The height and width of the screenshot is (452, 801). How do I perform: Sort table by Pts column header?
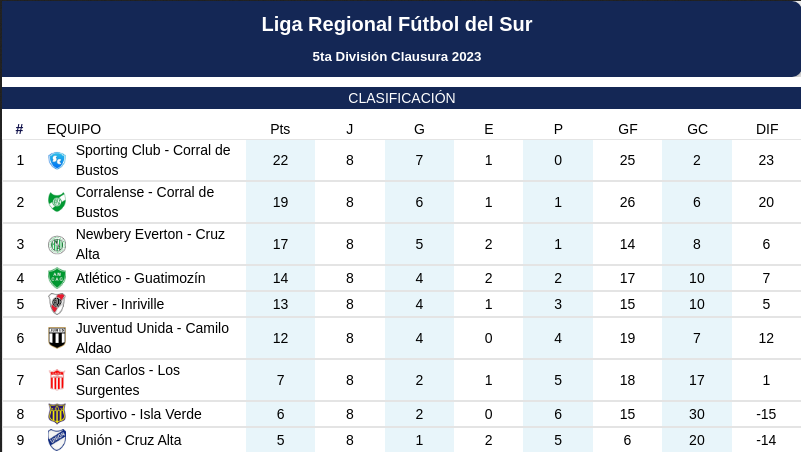tap(280, 129)
